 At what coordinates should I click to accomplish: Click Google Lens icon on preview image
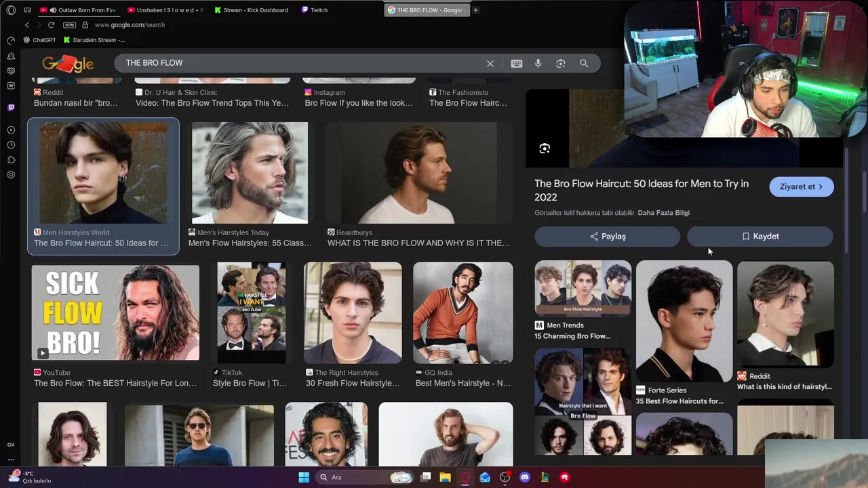click(x=545, y=148)
